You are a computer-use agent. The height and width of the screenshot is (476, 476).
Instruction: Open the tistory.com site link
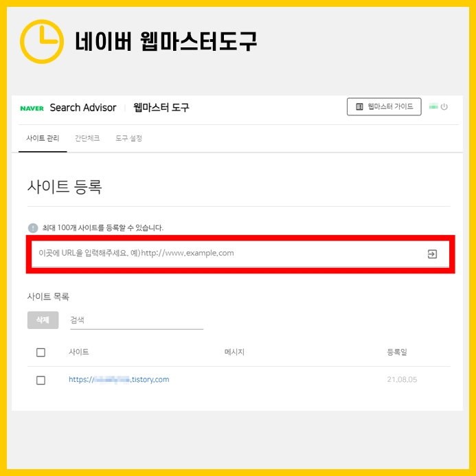coord(119,379)
